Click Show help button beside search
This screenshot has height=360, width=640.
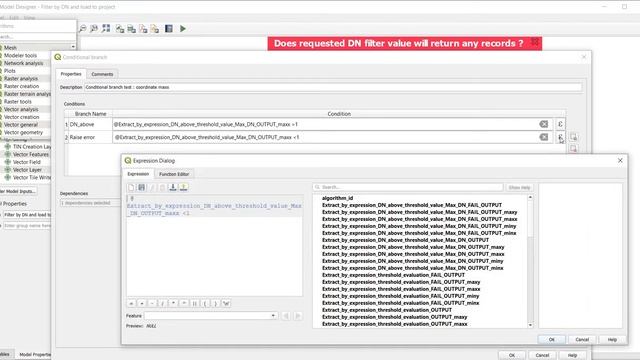click(x=519, y=187)
